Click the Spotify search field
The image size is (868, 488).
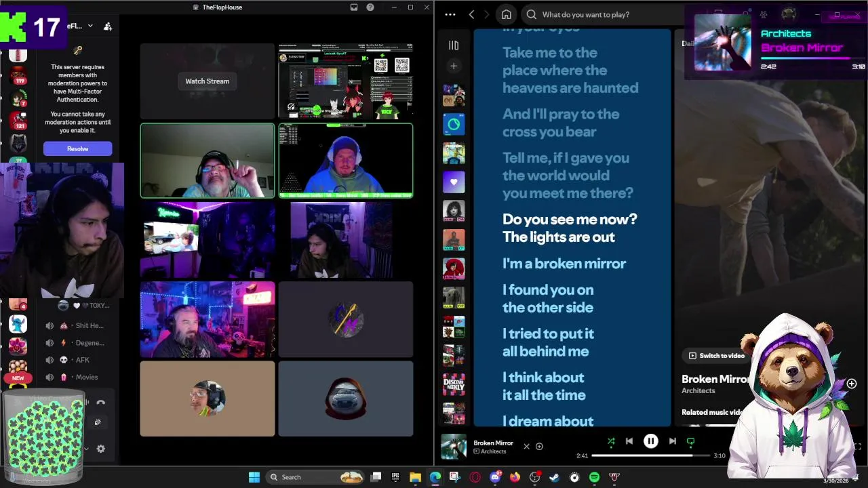point(604,14)
